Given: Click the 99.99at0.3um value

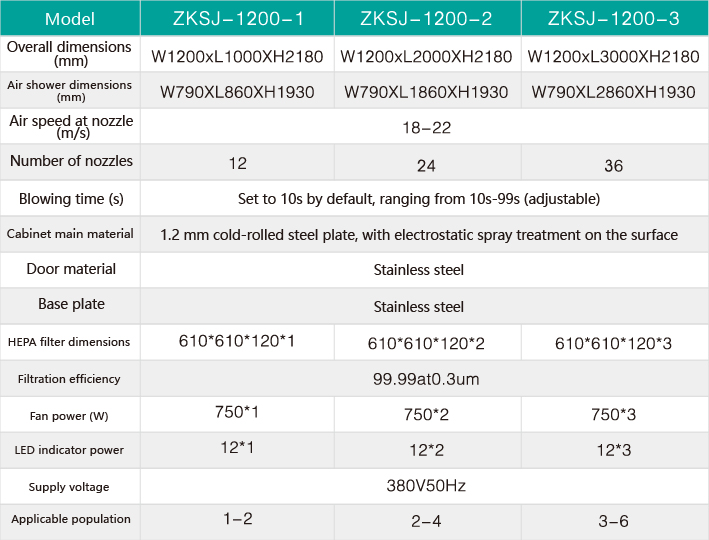Looking at the screenshot, I should (426, 379).
